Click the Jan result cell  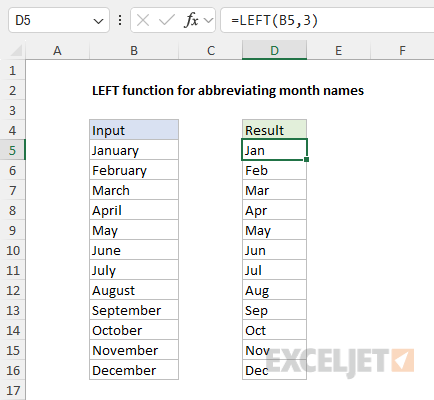pos(274,150)
